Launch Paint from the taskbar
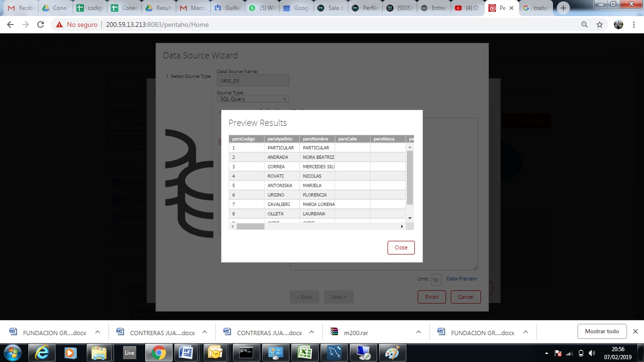644x362 pixels. click(x=392, y=353)
